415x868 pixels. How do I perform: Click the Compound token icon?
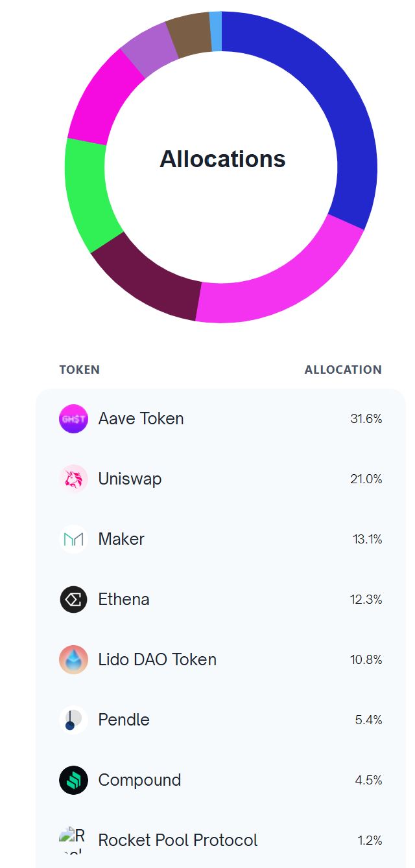pos(73,780)
